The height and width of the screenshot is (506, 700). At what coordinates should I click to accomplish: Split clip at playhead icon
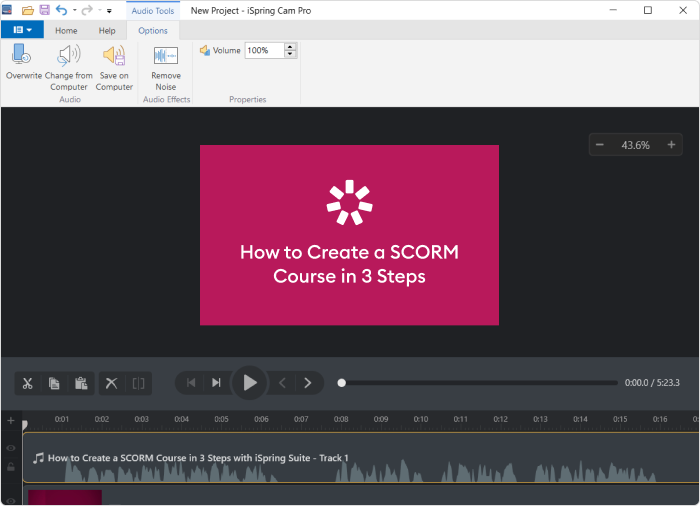(x=138, y=383)
